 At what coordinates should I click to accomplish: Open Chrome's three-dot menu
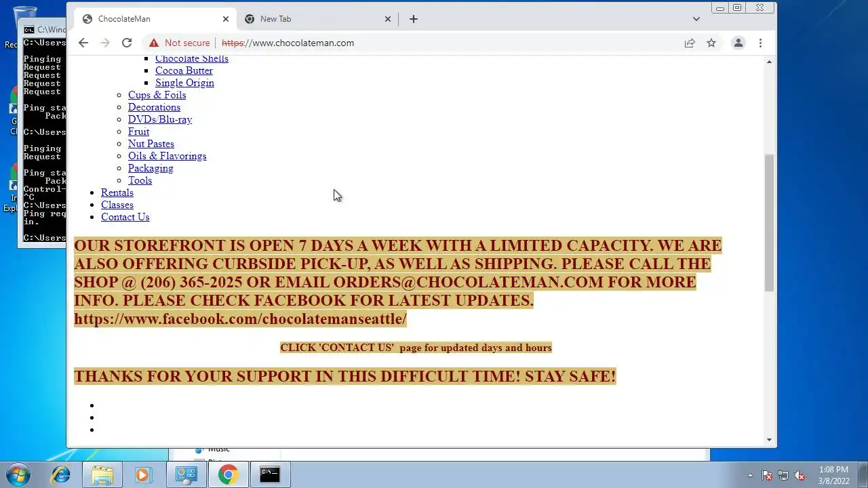tap(760, 43)
